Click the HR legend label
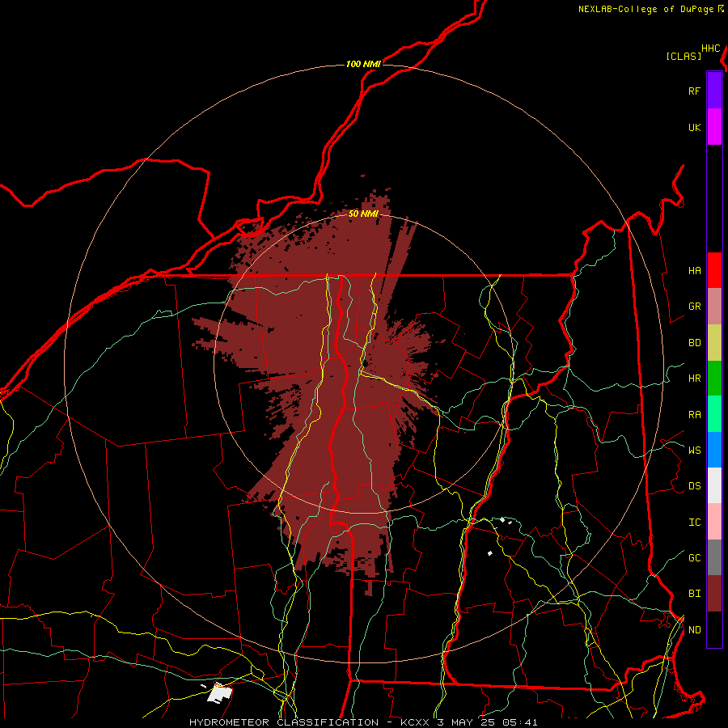Image resolution: width=728 pixels, height=728 pixels. (x=694, y=379)
